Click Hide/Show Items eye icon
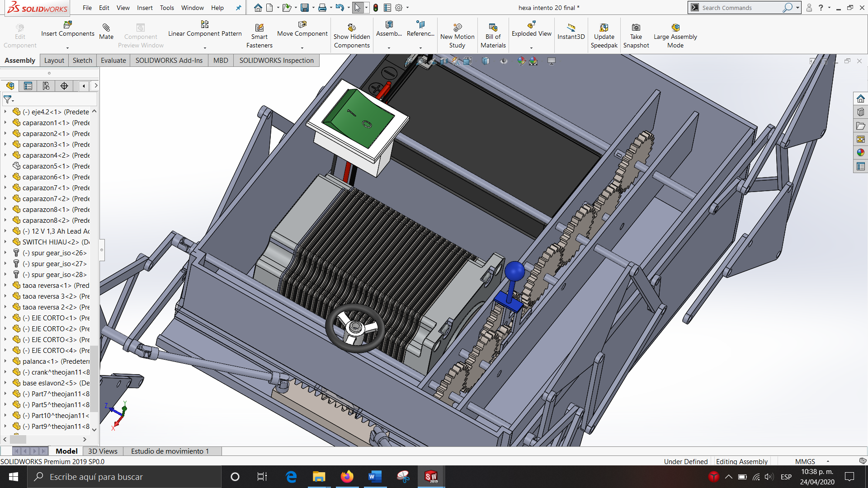The width and height of the screenshot is (868, 488). 504,61
